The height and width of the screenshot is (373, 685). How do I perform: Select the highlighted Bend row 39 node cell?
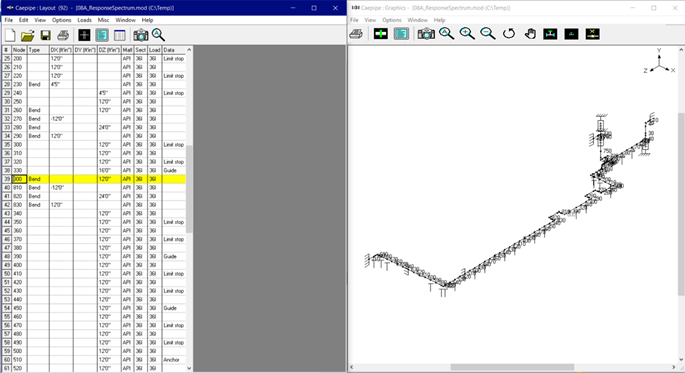19,179
